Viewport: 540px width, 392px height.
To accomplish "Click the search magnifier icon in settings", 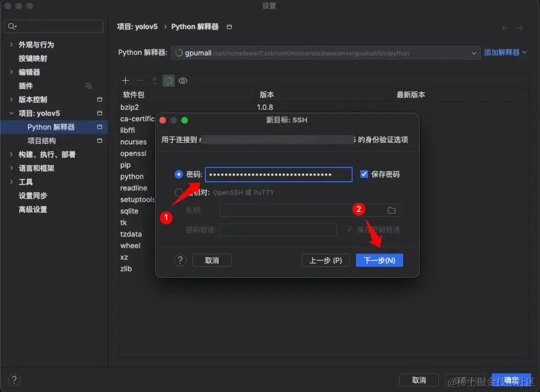I will click(12, 26).
